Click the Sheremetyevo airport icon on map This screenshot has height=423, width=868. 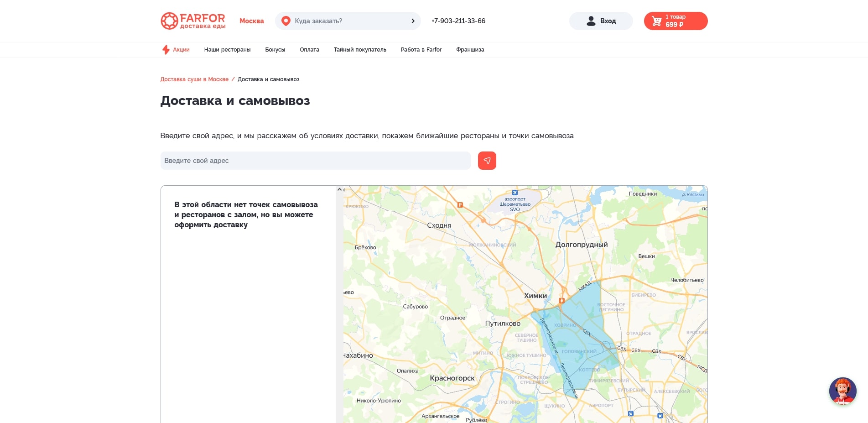tap(515, 193)
